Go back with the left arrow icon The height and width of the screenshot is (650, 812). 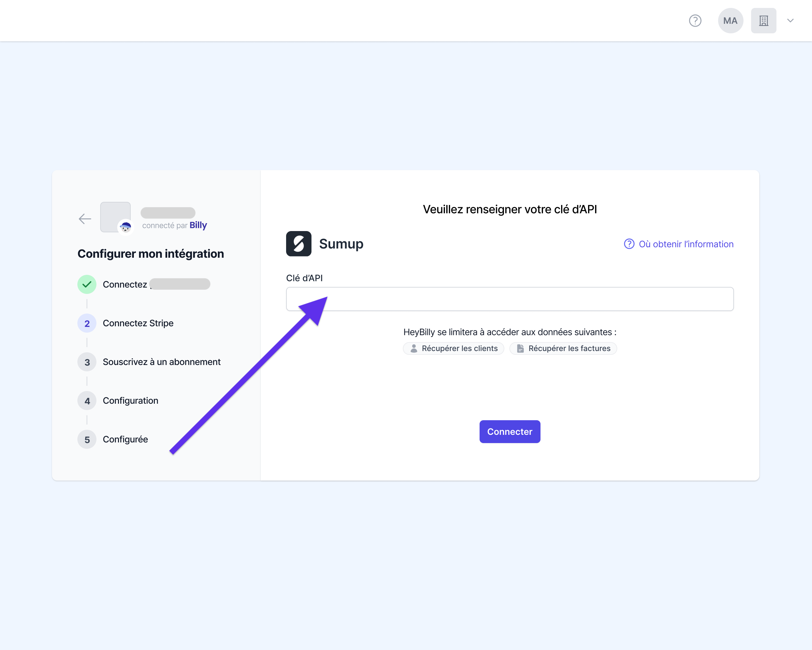click(85, 219)
